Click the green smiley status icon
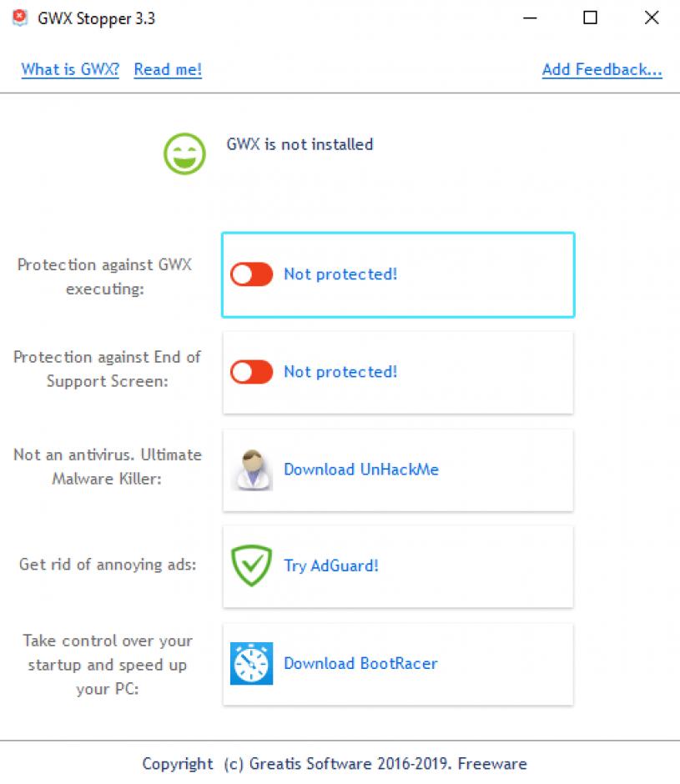 [184, 153]
